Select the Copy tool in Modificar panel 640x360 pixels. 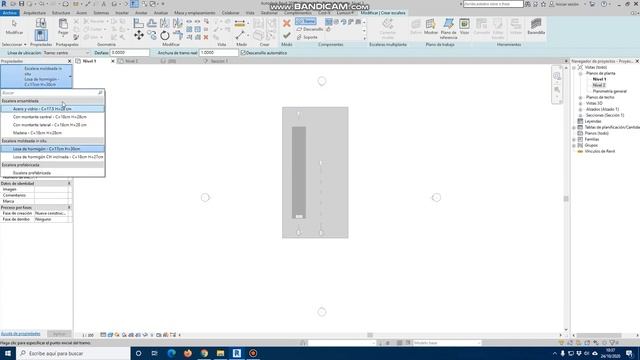pyautogui.click(x=152, y=36)
